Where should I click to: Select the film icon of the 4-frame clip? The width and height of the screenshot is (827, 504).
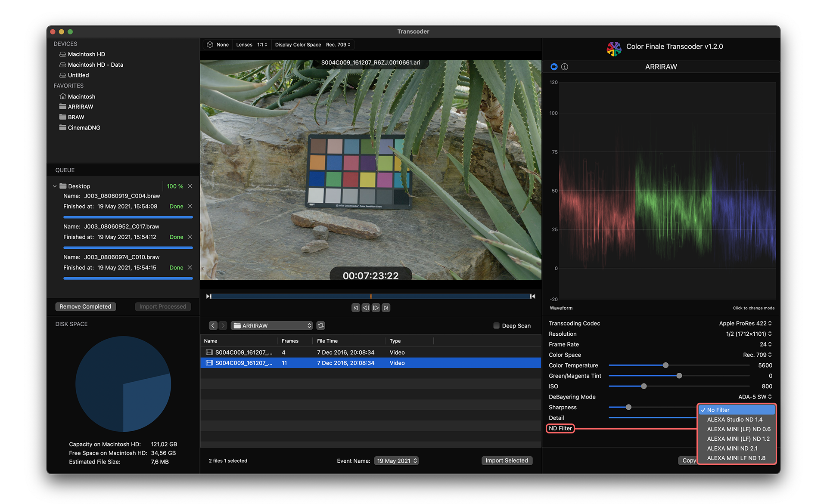[209, 352]
